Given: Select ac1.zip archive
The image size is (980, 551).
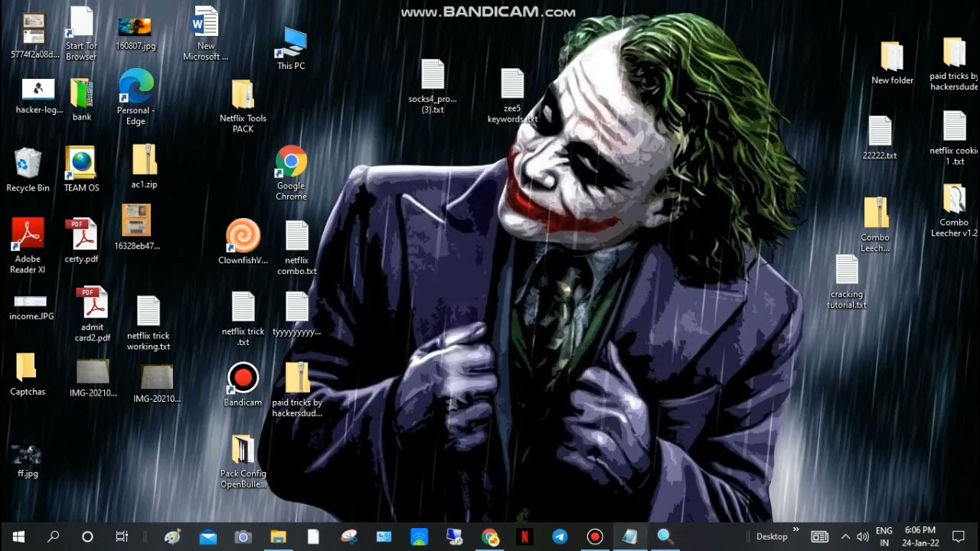Looking at the screenshot, I should [x=144, y=166].
